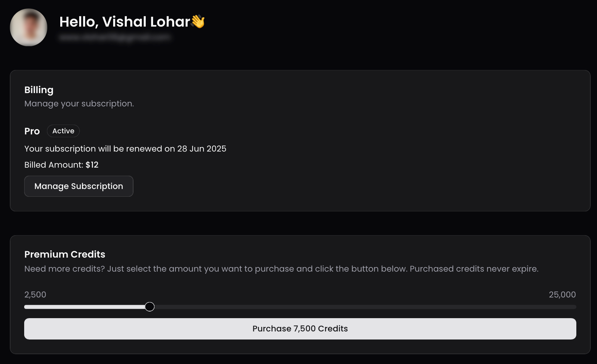Click the "Hello, Vishal Lohar" greeting
This screenshot has width=597, height=364.
click(124, 22)
